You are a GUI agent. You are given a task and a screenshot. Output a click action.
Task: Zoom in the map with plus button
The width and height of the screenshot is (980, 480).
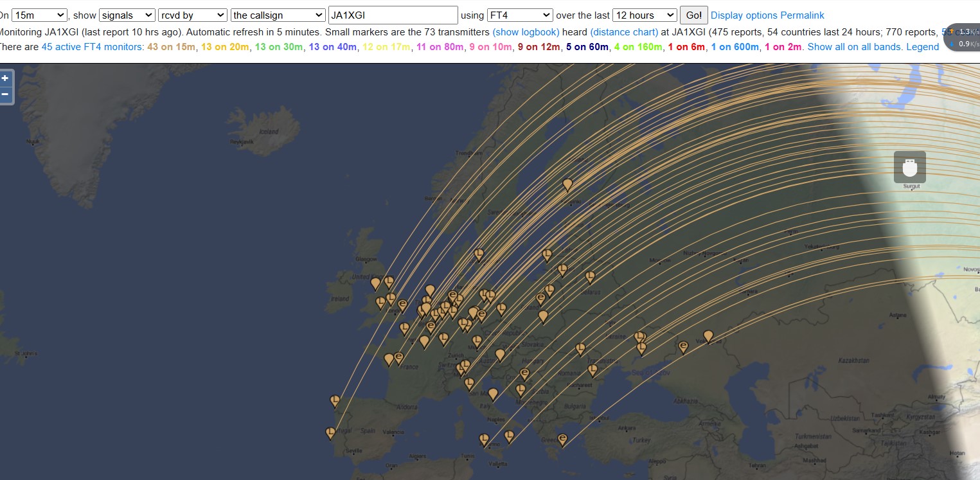5,78
